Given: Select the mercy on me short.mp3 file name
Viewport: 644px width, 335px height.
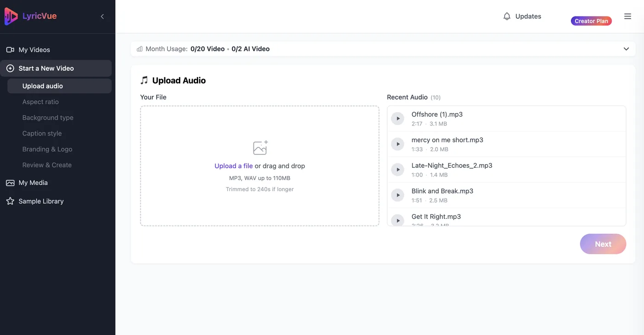Looking at the screenshot, I should [447, 140].
